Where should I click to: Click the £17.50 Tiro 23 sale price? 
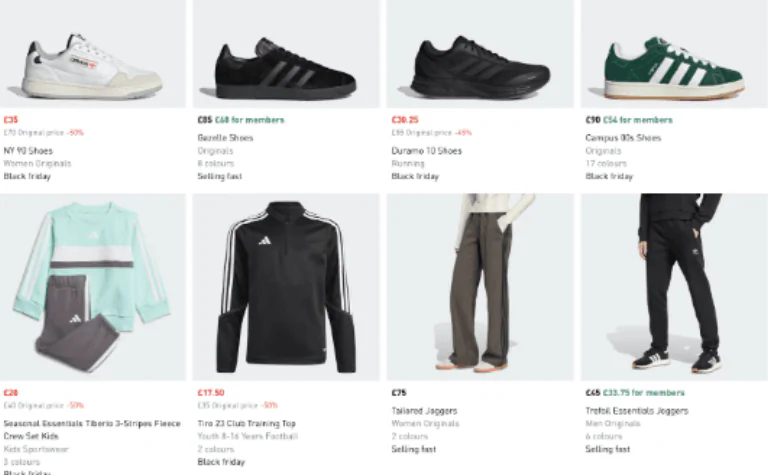click(211, 393)
